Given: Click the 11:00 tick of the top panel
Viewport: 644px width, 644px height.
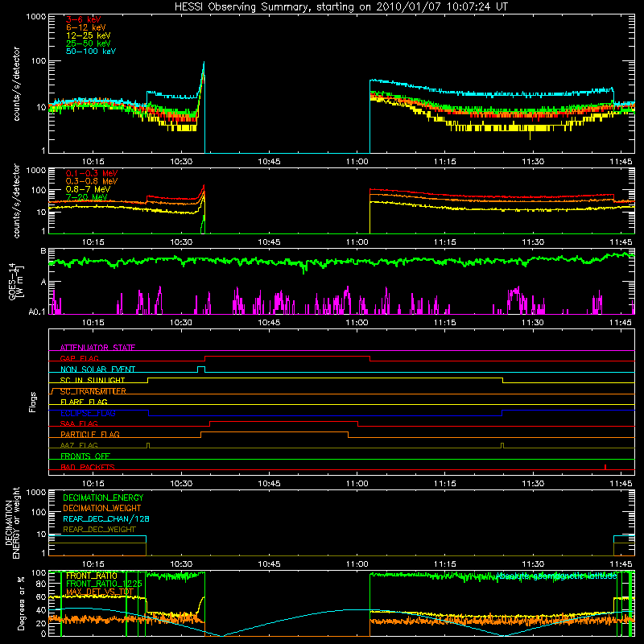Looking at the screenshot, I should [x=357, y=162].
